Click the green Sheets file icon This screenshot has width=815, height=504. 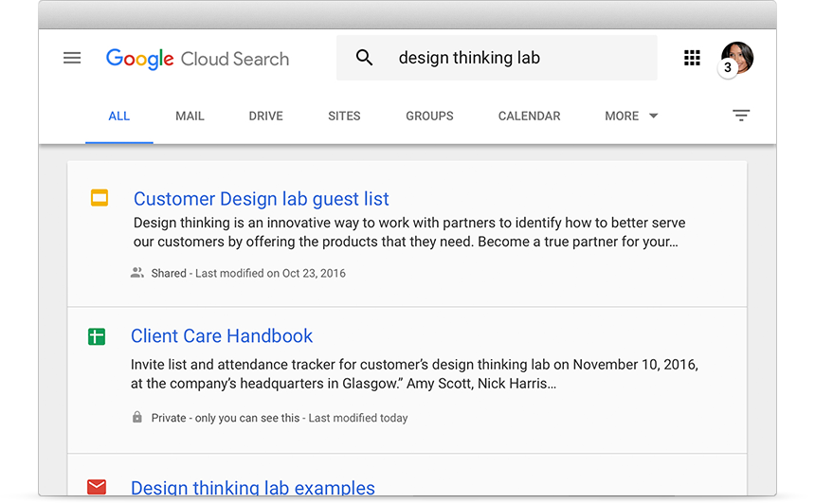pos(97,336)
